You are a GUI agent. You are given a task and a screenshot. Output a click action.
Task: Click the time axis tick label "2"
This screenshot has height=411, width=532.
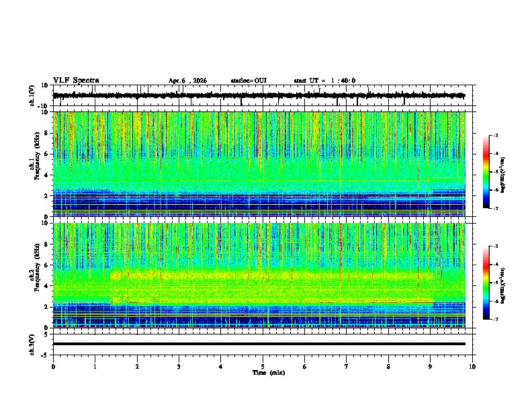(137, 367)
